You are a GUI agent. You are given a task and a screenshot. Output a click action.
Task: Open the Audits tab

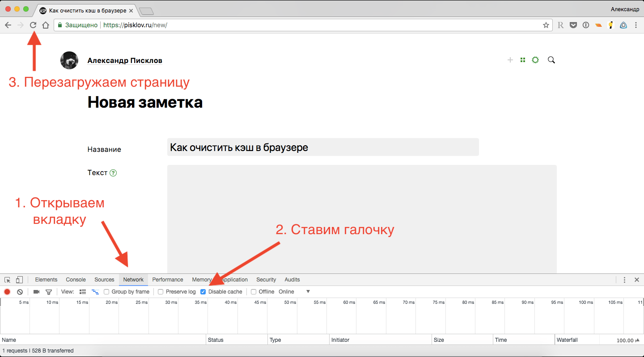(x=292, y=280)
